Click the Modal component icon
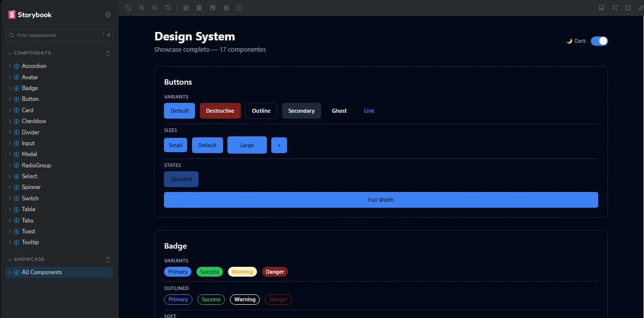Viewport: 644px width, 318px height. coord(17,154)
